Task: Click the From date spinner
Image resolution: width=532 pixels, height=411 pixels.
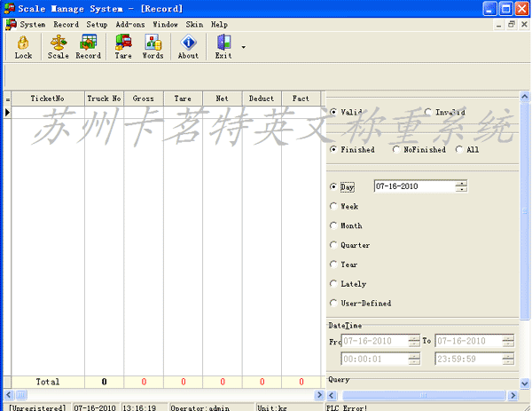Action: pyautogui.click(x=414, y=341)
